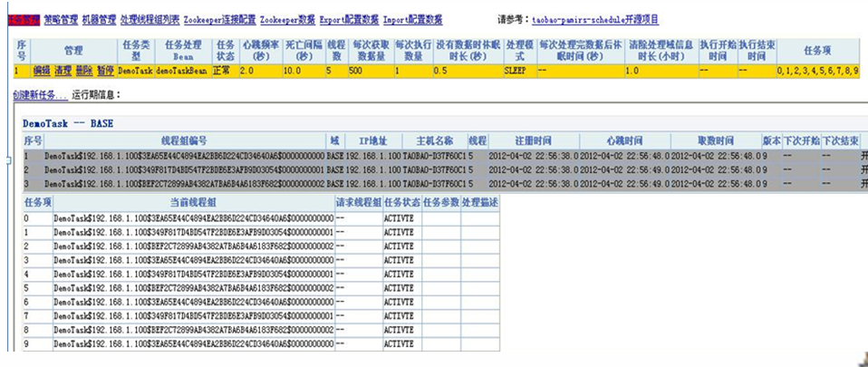Click 线程组编号 column header
The image size is (868, 367).
tap(185, 140)
